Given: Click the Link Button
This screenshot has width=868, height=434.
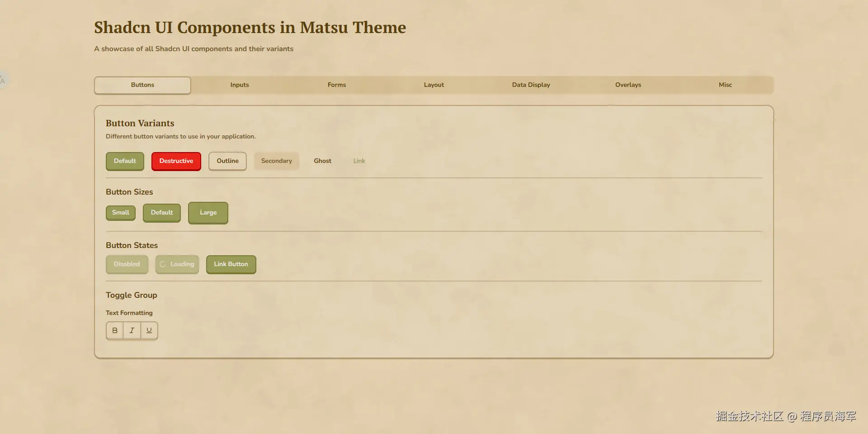Looking at the screenshot, I should [x=231, y=264].
